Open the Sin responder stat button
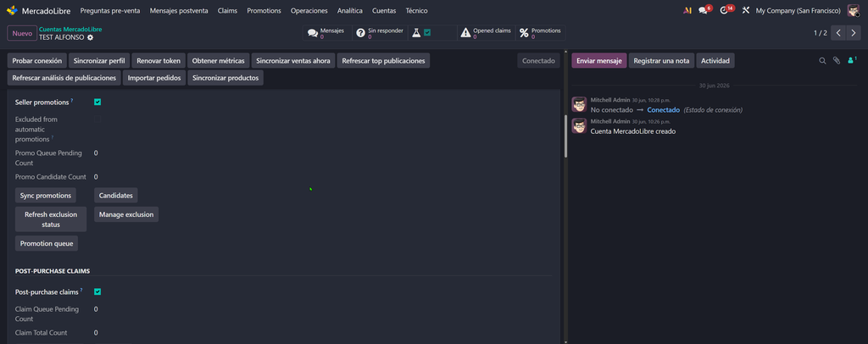This screenshot has height=344, width=868. pos(380,33)
